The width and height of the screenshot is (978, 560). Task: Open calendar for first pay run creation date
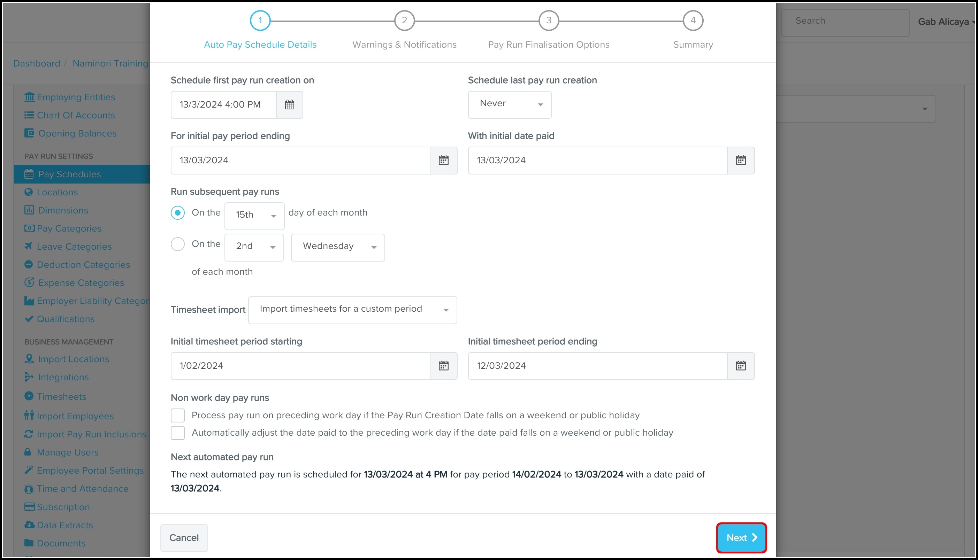click(x=289, y=104)
